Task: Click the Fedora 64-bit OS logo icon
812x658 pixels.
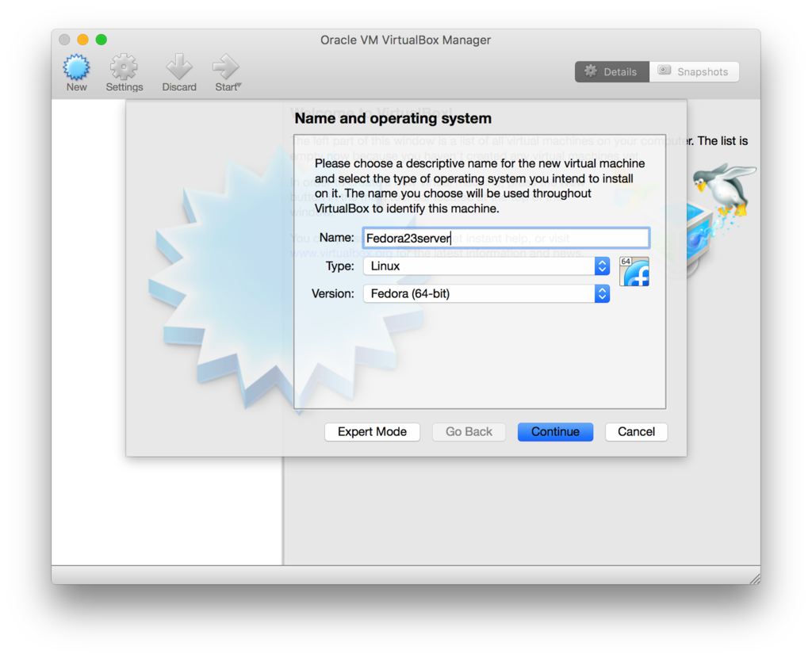Action: [634, 271]
